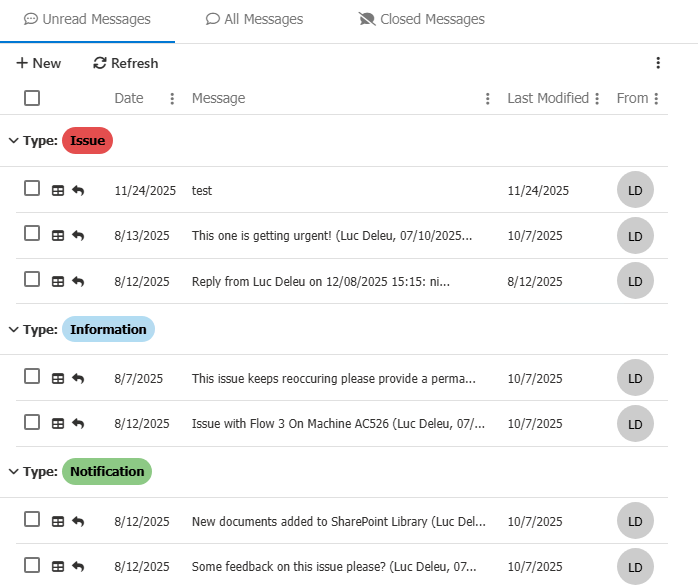The image size is (698, 587).
Task: Select checkbox for the 'test' message
Action: pyautogui.click(x=32, y=188)
